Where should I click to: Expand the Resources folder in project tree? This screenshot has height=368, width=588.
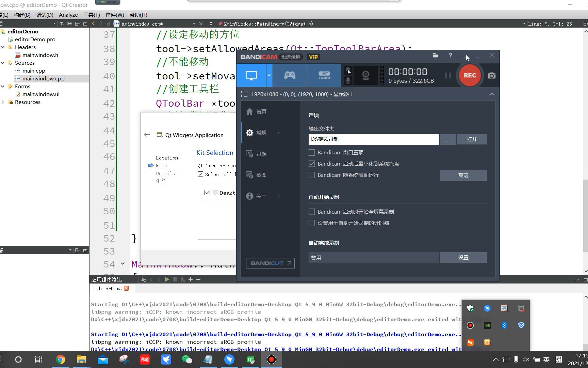3,102
